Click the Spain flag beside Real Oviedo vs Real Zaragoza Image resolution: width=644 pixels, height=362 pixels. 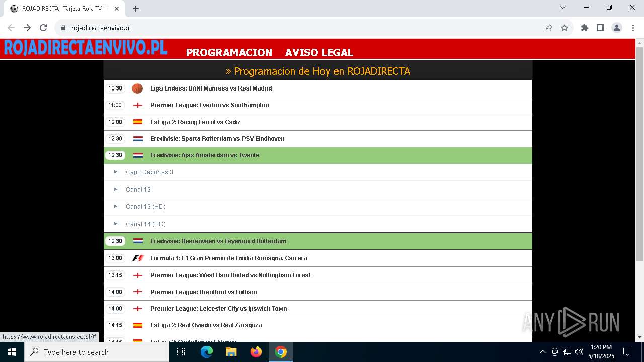pos(138,325)
